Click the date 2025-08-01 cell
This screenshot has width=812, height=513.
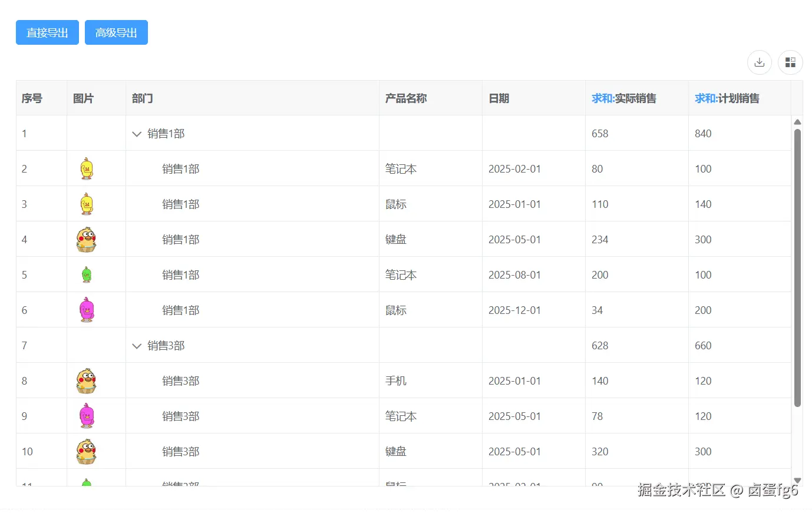[534, 275]
